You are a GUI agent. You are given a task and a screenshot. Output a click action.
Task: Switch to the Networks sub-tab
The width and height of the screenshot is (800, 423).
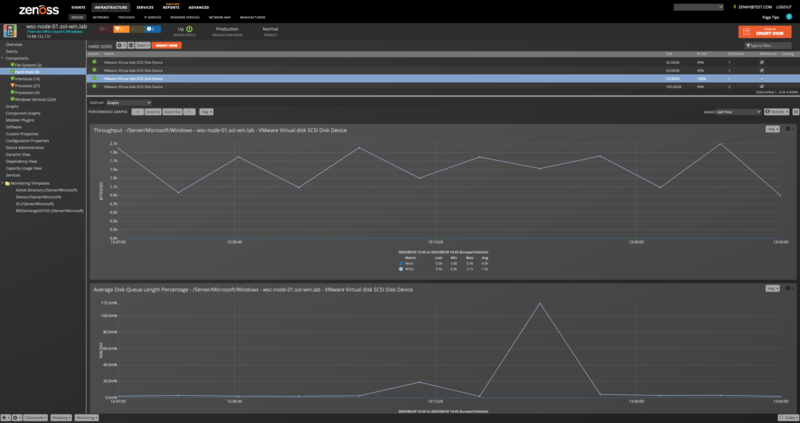point(101,17)
